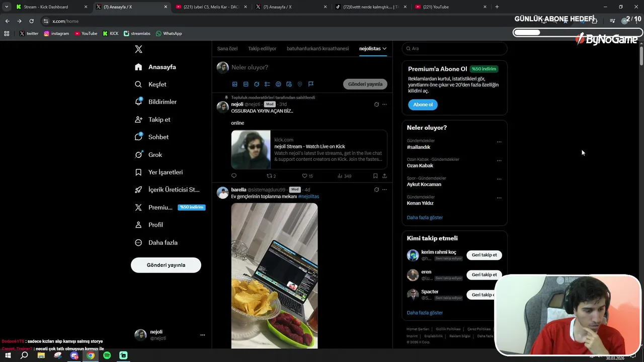Open emoji picker in composer
Image resolution: width=644 pixels, height=362 pixels.
[278, 84]
